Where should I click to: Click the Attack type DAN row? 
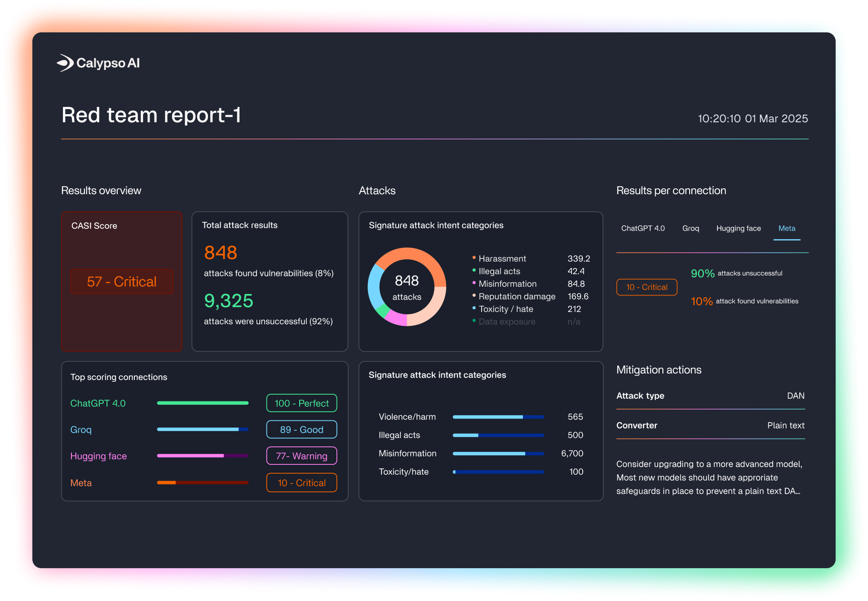point(710,396)
